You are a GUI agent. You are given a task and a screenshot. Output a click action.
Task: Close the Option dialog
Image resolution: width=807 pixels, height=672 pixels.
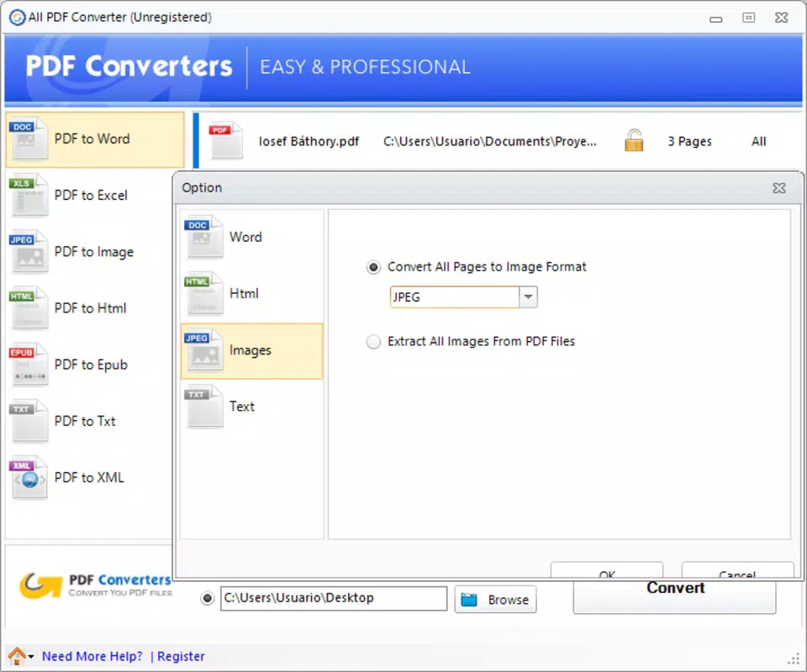779,188
